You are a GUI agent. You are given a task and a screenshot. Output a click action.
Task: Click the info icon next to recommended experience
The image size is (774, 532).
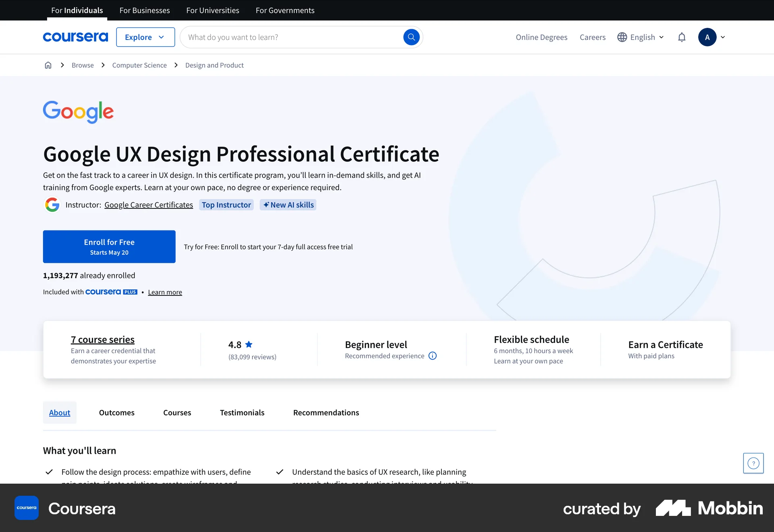(x=433, y=355)
